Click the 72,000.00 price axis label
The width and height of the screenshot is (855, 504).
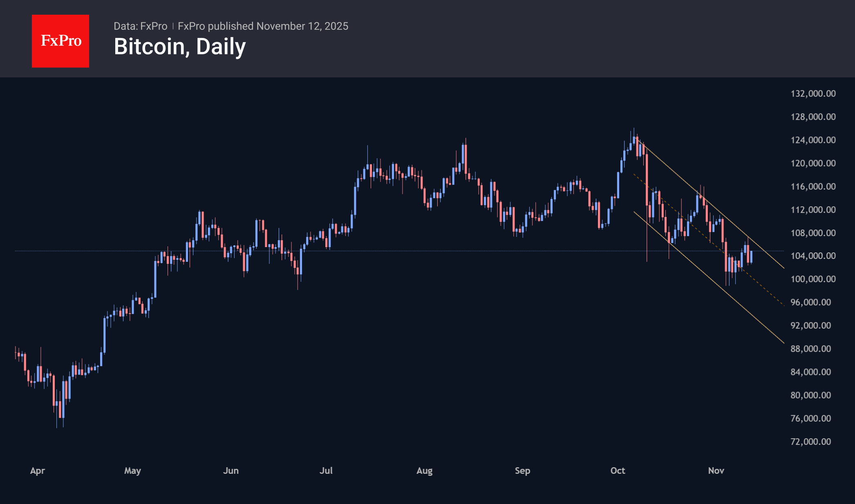click(x=810, y=442)
